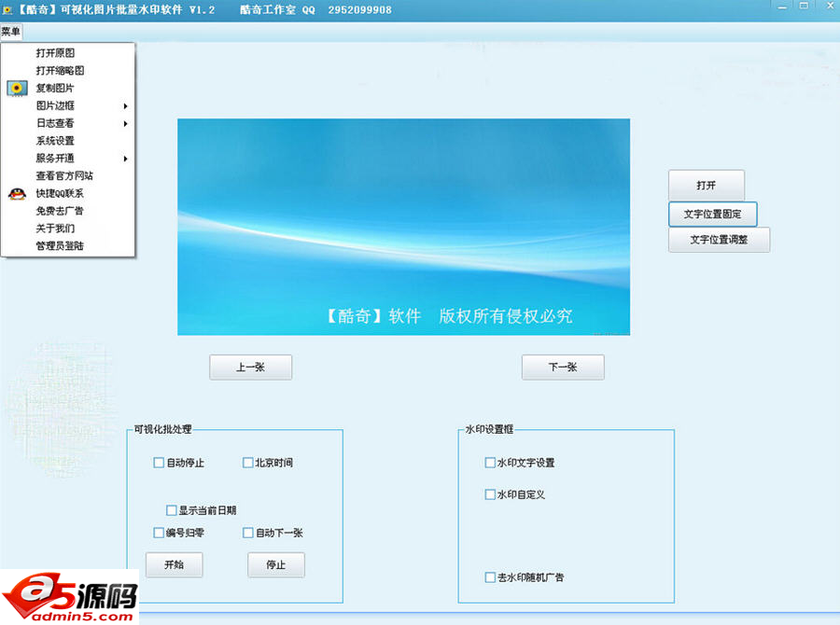Click the application icon on the title bar
This screenshot has height=625, width=840.
coord(8,7)
